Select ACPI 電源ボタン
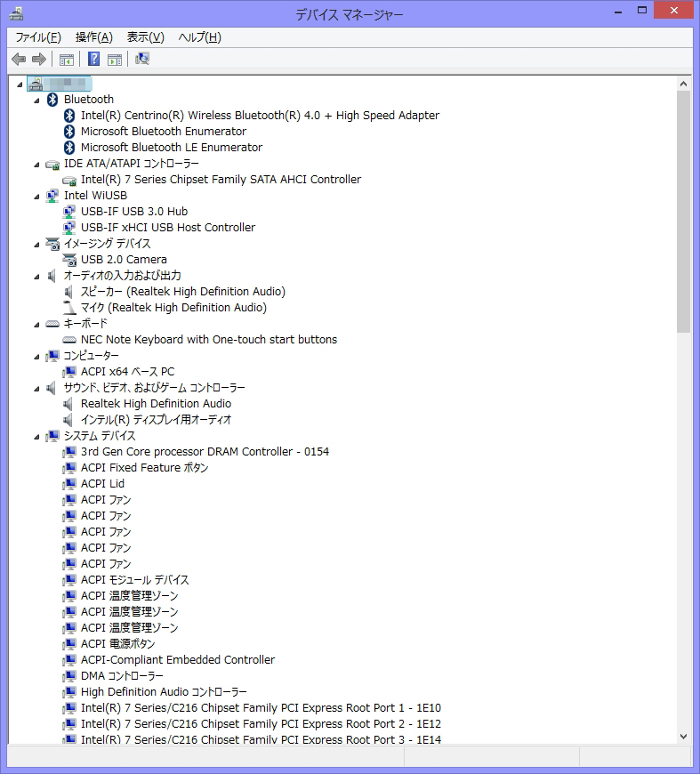 coord(117,644)
